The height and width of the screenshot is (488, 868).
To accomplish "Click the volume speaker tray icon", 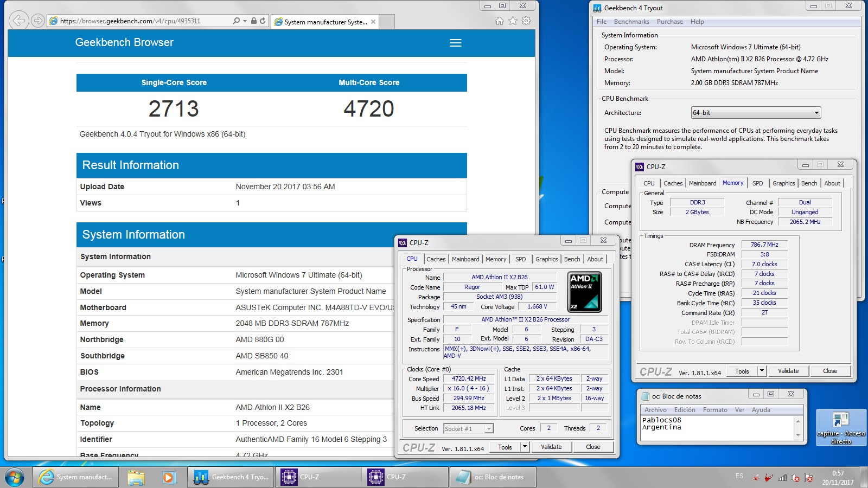I will [x=795, y=478].
